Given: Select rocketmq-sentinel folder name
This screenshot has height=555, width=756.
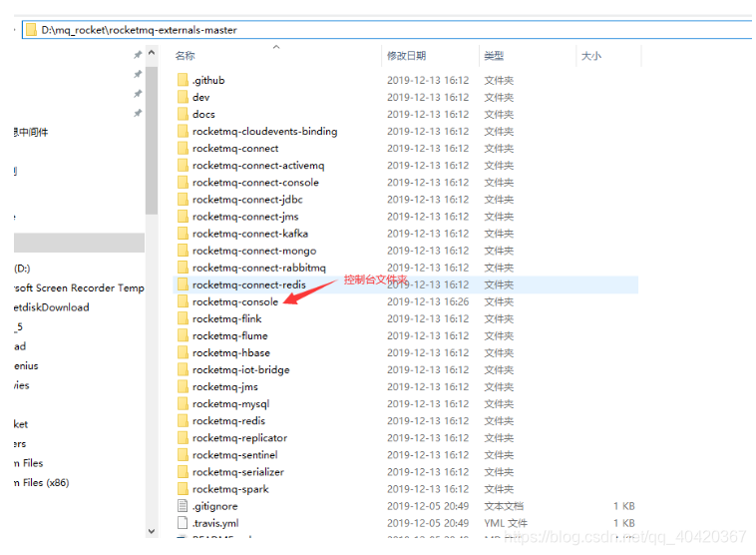Looking at the screenshot, I should click(234, 454).
